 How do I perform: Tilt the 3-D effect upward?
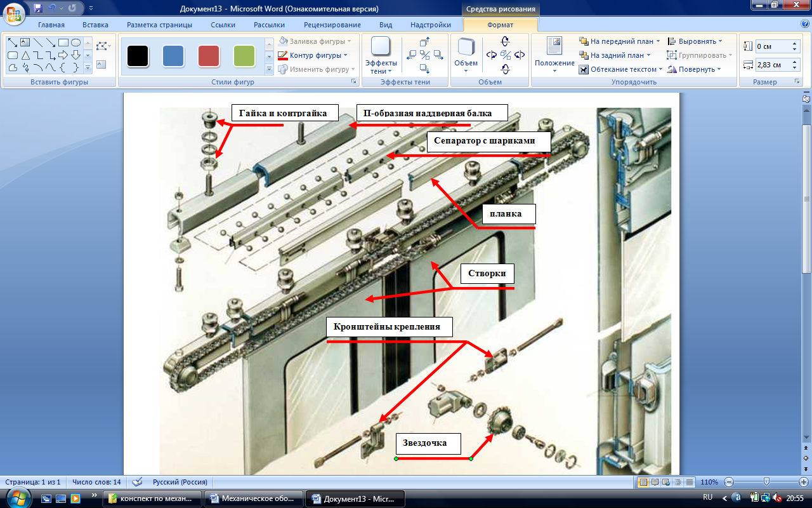click(505, 41)
